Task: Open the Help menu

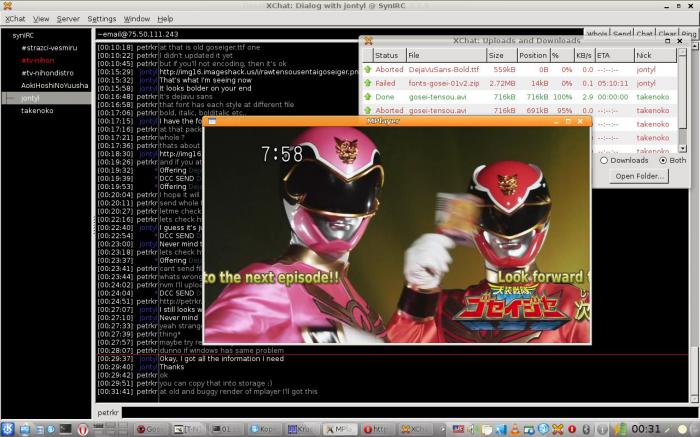Action: (165, 19)
